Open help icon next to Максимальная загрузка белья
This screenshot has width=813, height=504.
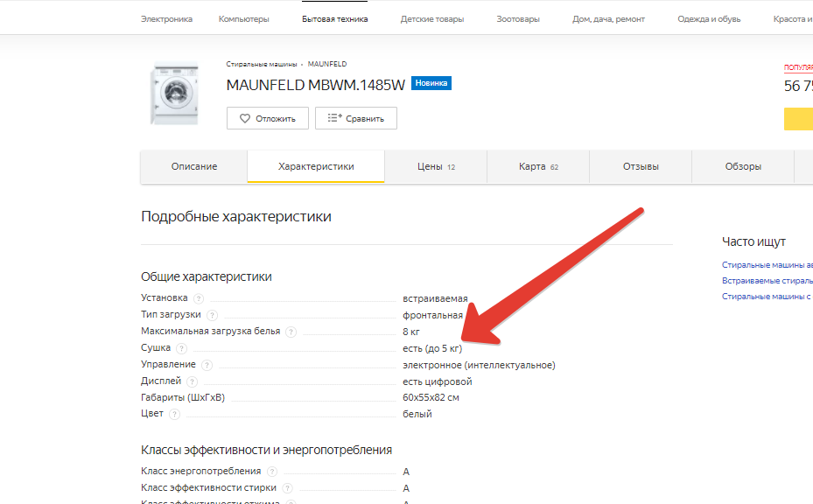pos(291,332)
